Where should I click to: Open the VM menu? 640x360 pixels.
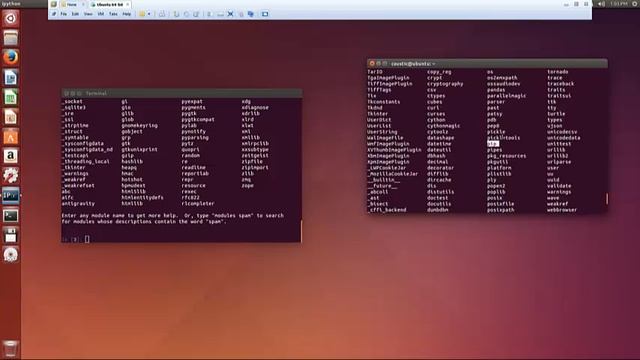click(x=101, y=14)
